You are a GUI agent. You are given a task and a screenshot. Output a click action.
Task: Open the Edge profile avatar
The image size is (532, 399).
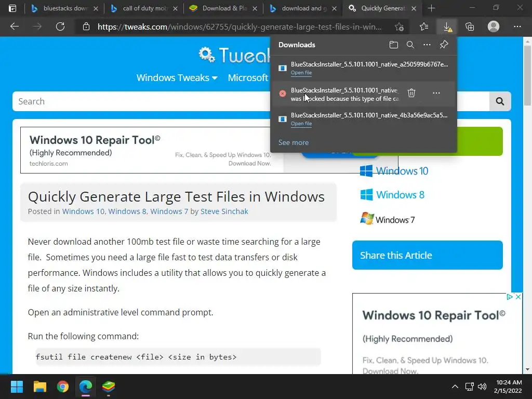click(494, 26)
